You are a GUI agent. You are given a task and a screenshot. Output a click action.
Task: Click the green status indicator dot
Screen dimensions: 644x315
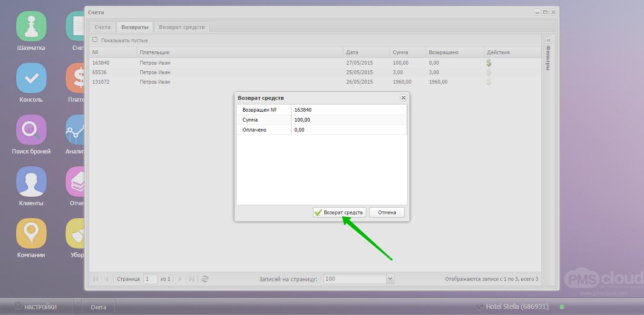pos(562,307)
